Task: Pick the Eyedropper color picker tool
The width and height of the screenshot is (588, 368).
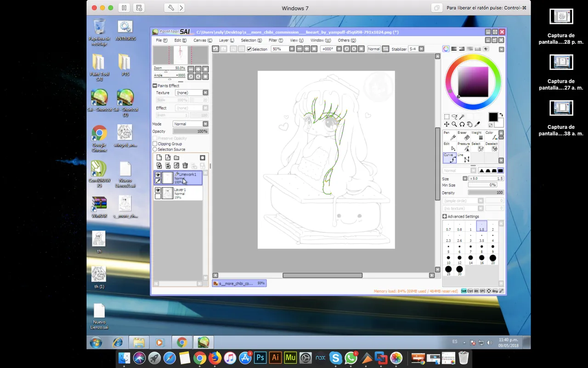Action: click(x=477, y=124)
